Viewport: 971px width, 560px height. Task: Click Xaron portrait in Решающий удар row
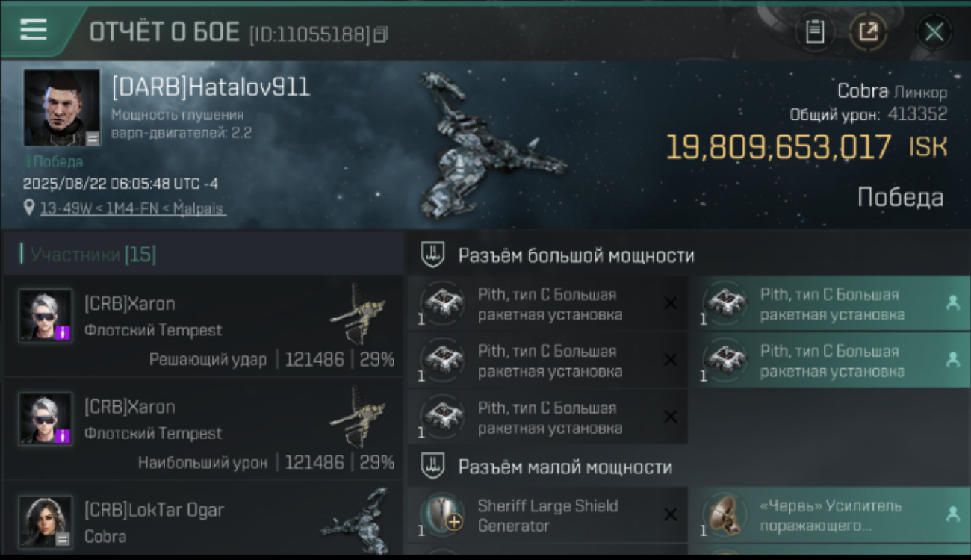click(x=46, y=316)
